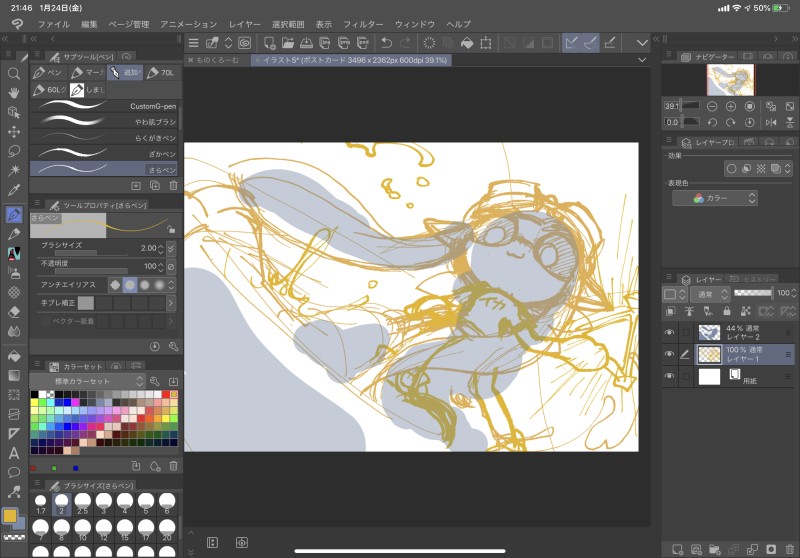This screenshot has height=558, width=800.
Task: Select the Eyedropper tool
Action: pyautogui.click(x=14, y=190)
